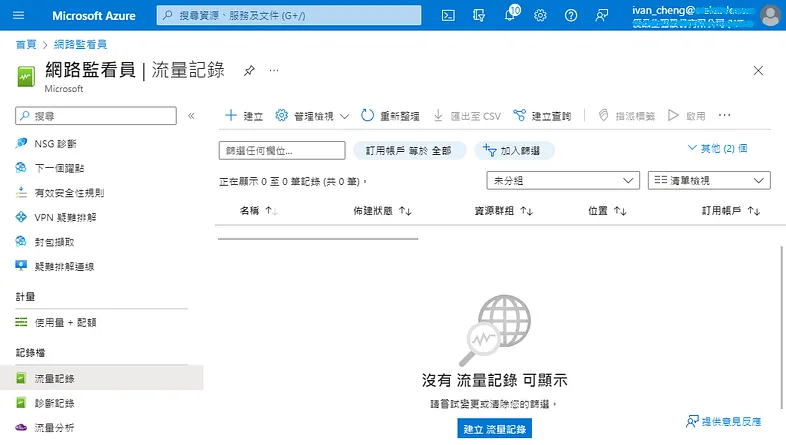Click 建立 plus button in the toolbar
Image resolution: width=786 pixels, height=445 pixels.
click(x=244, y=116)
